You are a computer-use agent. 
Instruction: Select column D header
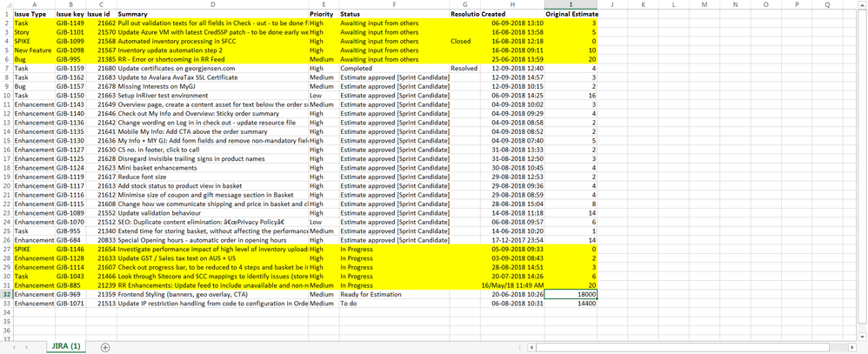(x=212, y=4)
